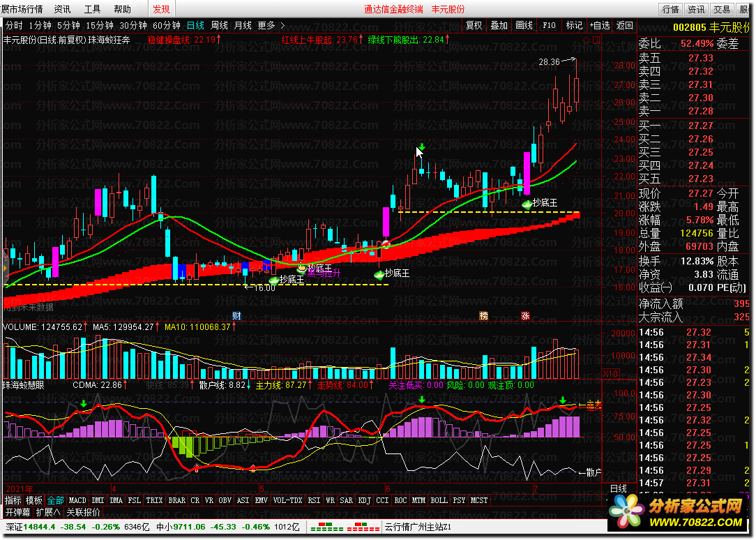The width and height of the screenshot is (756, 540).
Task: Select the WR indicator
Action: click(x=330, y=500)
